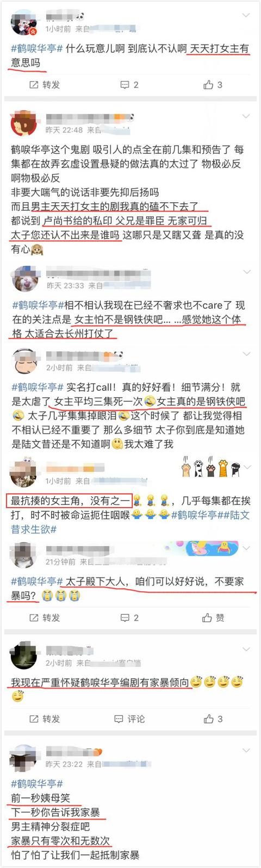
Task: Like the first post with 3 likes
Action: point(213,85)
